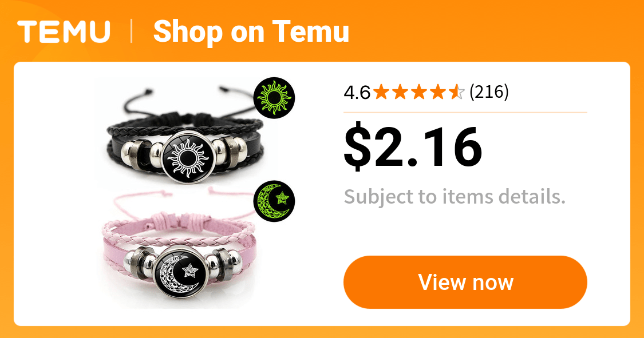Open the Shop on Temu link
The width and height of the screenshot is (644, 338).
(x=251, y=31)
